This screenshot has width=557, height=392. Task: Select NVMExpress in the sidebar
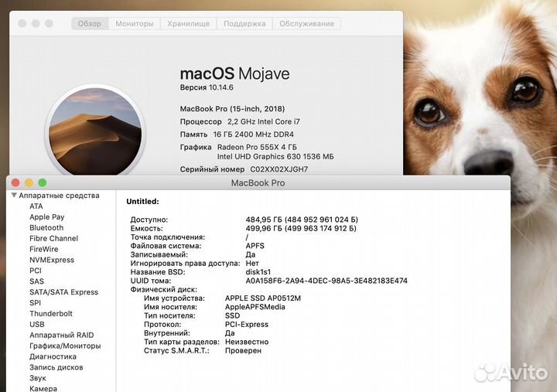pos(52,260)
